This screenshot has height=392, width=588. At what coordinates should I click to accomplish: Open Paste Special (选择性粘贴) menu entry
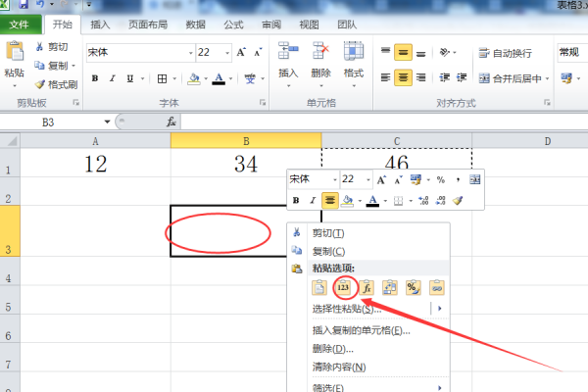coord(368,309)
